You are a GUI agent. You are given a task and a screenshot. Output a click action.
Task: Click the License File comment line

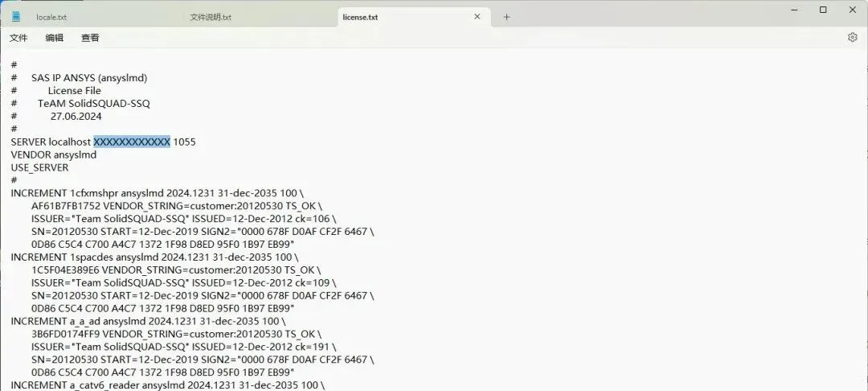74,90
